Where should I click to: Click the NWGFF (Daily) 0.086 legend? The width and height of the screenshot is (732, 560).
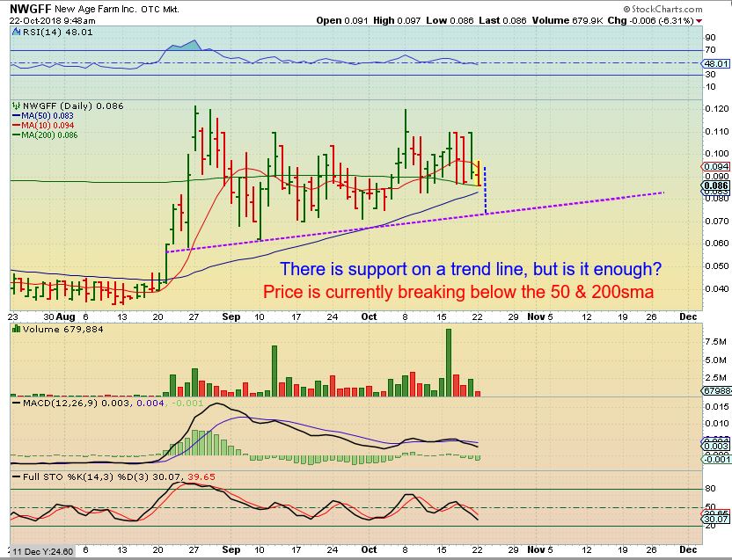click(73, 105)
